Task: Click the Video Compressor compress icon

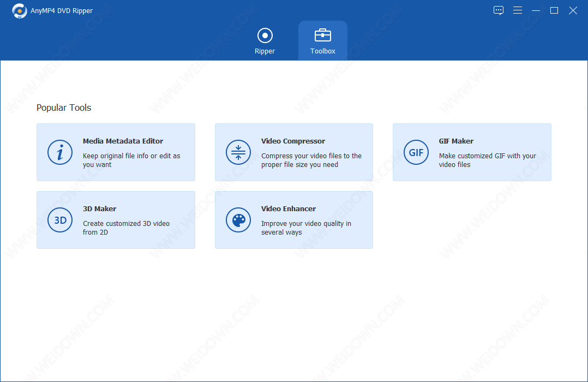Action: point(238,152)
